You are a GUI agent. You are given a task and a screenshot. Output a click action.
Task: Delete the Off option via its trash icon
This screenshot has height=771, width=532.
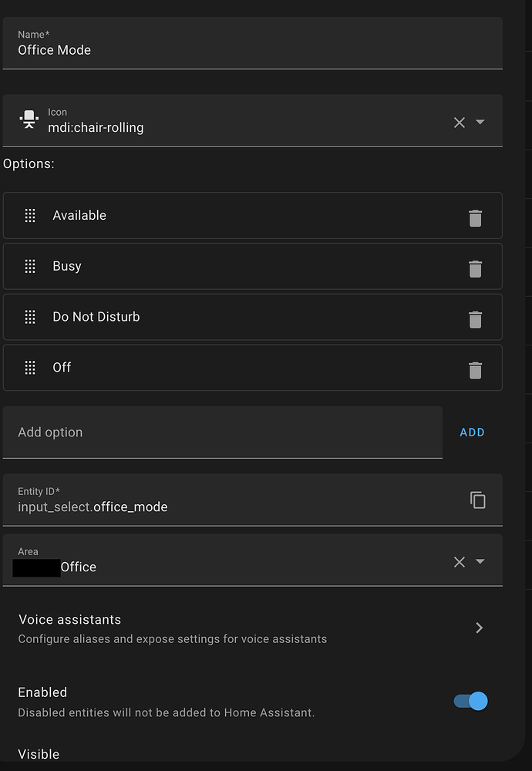click(x=476, y=368)
